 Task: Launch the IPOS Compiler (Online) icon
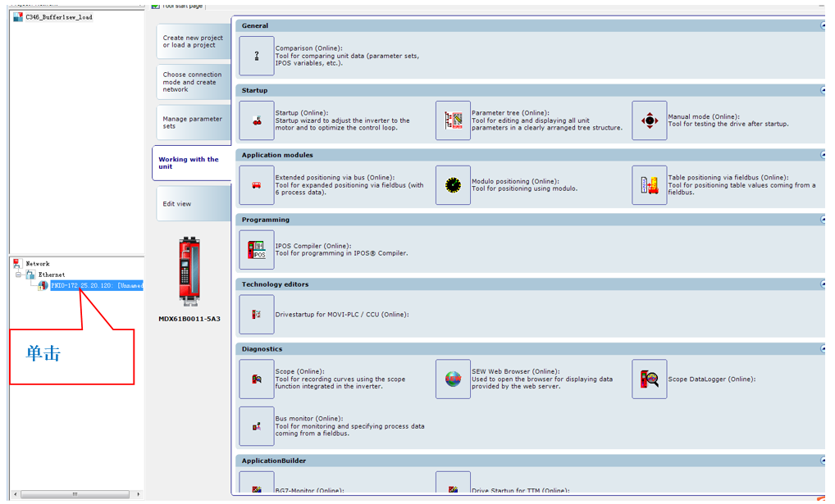coord(257,250)
